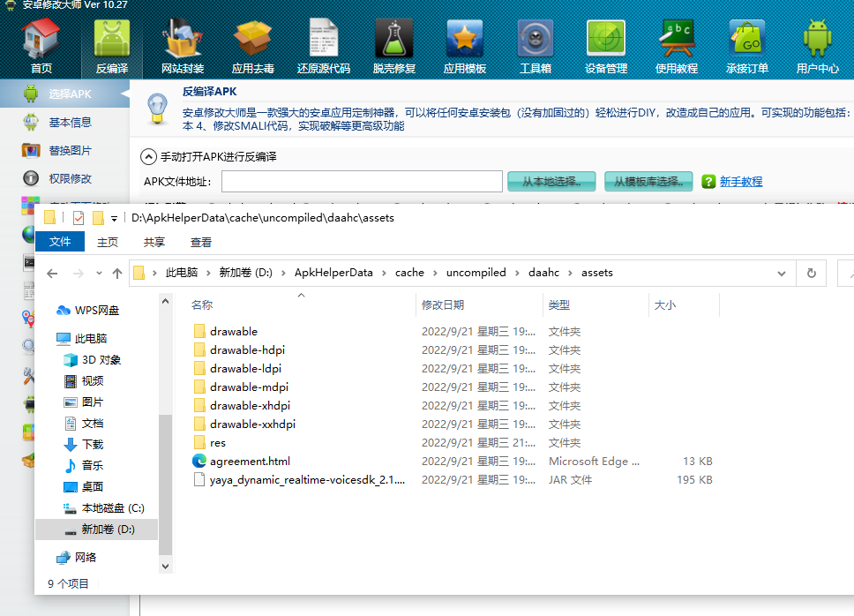Open the quick access toolbar dropdown arrow
Screen dimensions: 854x616
pos(115,218)
